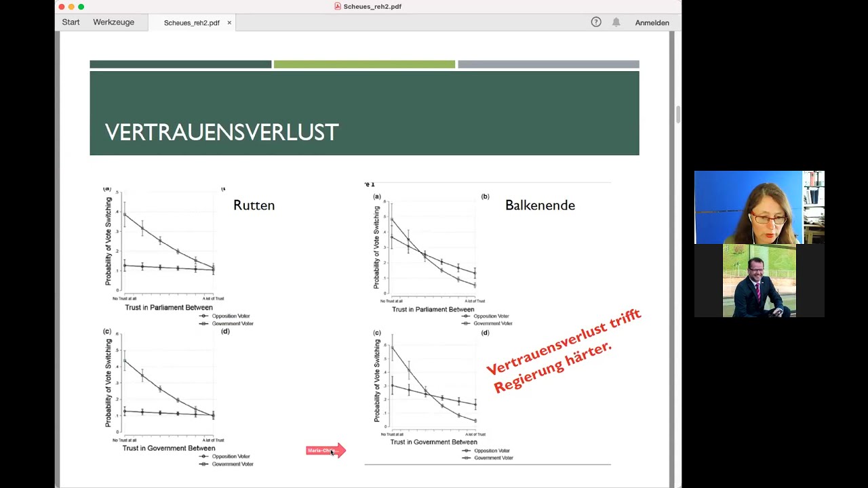Minimize the window with the yellow button

pos(71,7)
